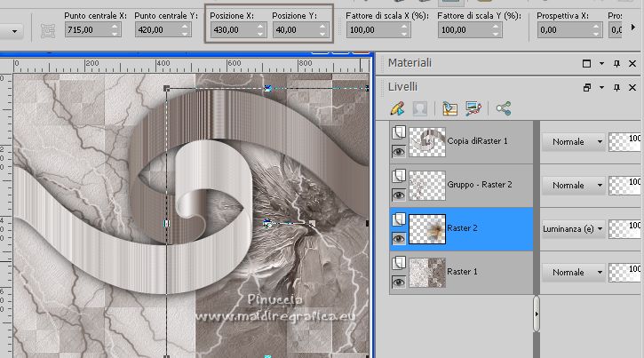This screenshot has height=358, width=644.
Task: Click the Prospettiva X spinner arrows
Action: (x=596, y=30)
